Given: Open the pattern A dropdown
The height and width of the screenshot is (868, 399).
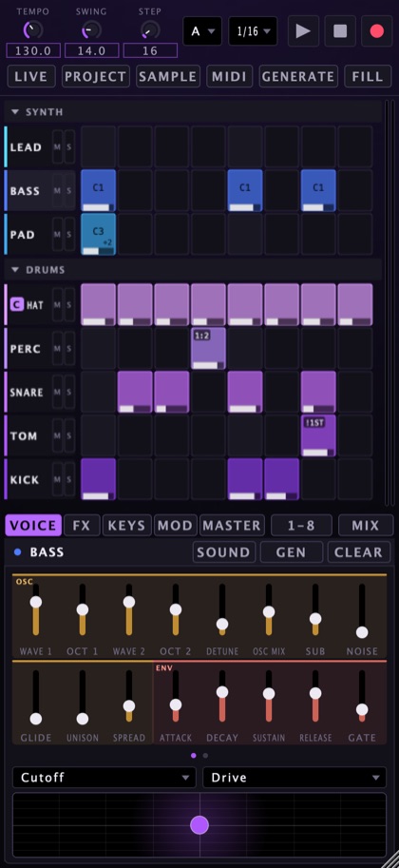Looking at the screenshot, I should (202, 31).
